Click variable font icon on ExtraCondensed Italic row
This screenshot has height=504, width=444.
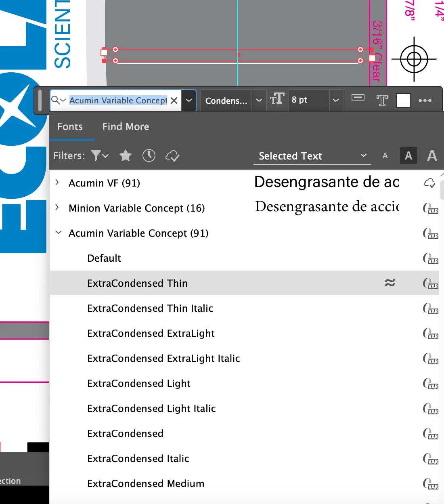click(x=430, y=459)
